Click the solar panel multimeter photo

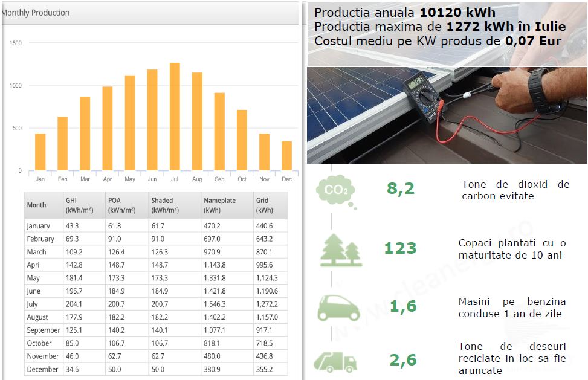[447, 115]
